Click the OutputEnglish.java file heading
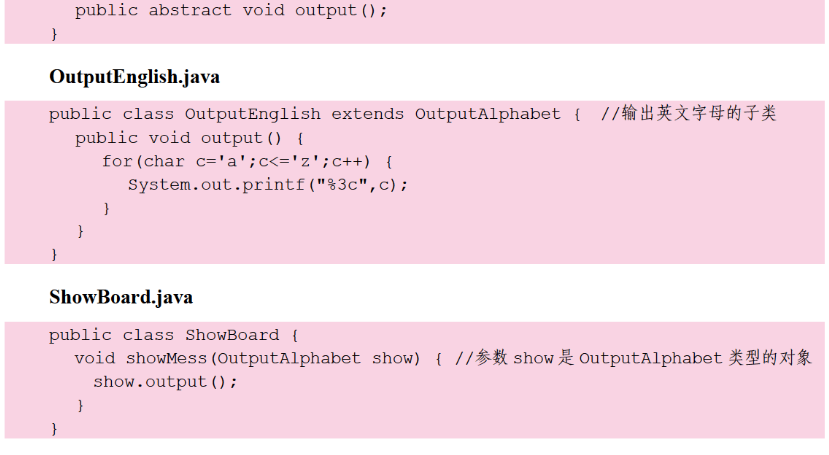The width and height of the screenshot is (829, 455). tap(134, 77)
